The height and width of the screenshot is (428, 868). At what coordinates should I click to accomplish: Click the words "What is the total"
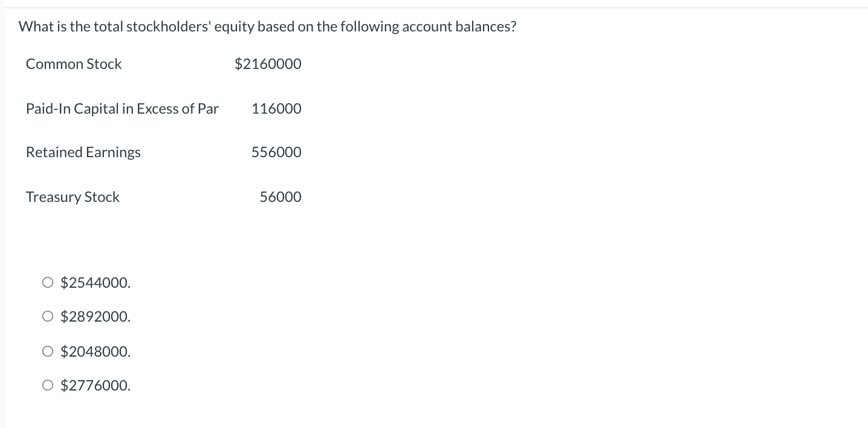71,27
